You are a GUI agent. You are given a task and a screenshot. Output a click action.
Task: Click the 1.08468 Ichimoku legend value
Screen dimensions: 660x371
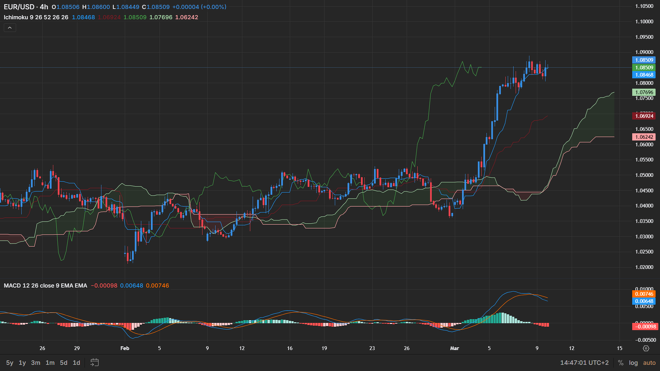(83, 17)
